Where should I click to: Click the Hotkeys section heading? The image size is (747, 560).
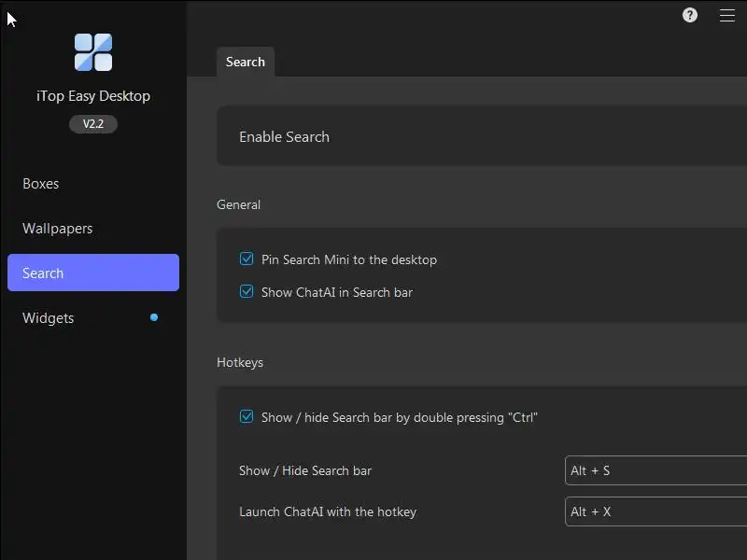pos(240,362)
